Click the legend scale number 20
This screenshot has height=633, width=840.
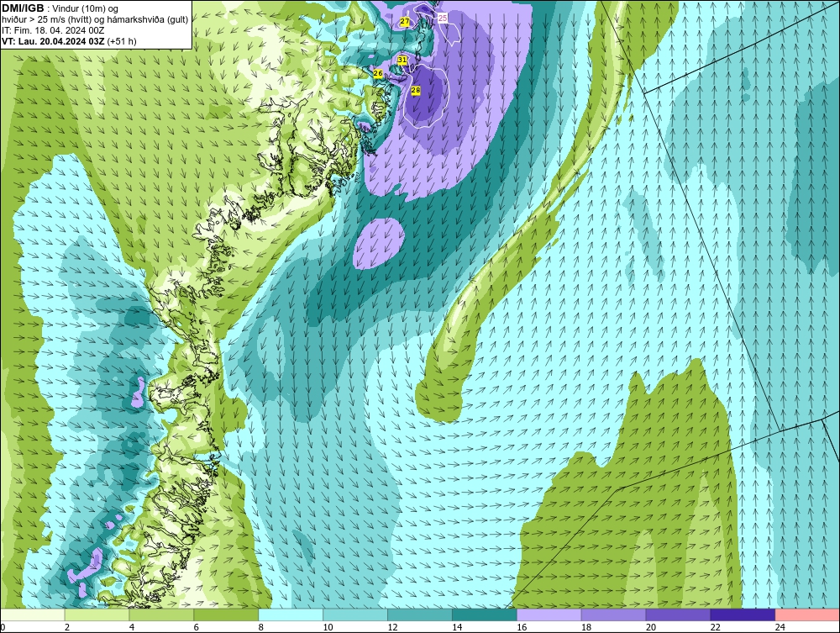[651, 627]
